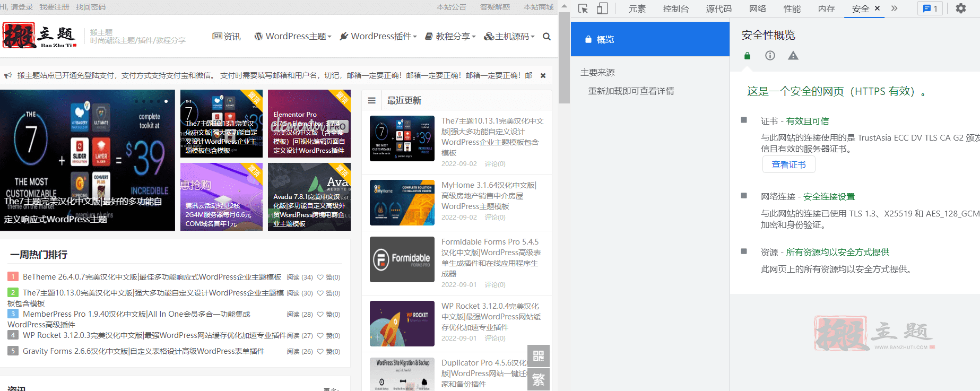This screenshot has width=980, height=391.
Task: Click the 找回密码 recover password link
Action: [91, 7]
